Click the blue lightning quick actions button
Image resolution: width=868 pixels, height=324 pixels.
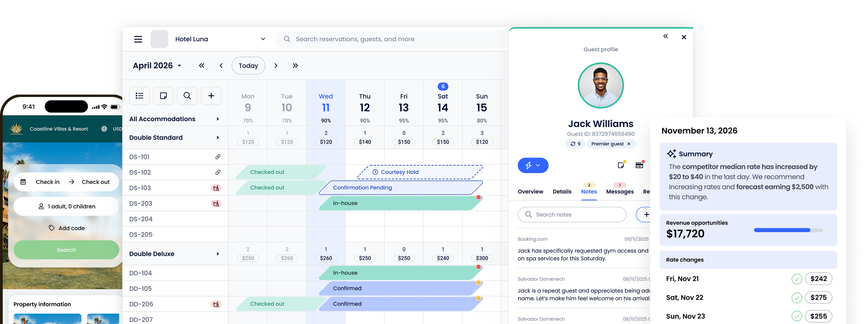[x=533, y=165]
